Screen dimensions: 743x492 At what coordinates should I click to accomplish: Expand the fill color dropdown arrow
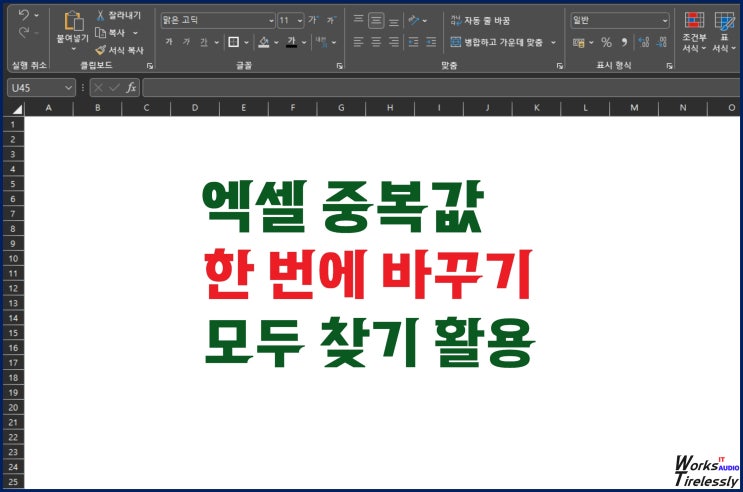(276, 43)
